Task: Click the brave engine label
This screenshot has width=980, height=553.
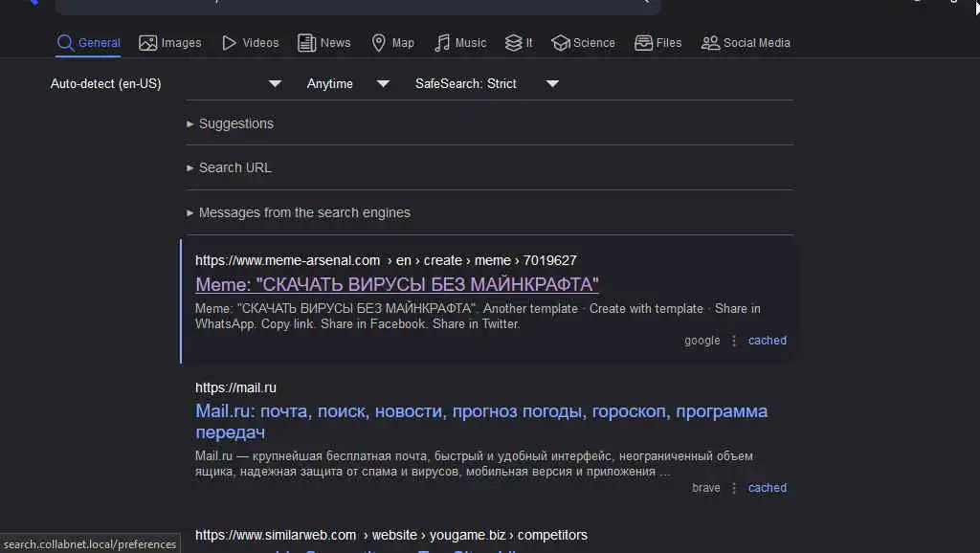Action: click(705, 488)
